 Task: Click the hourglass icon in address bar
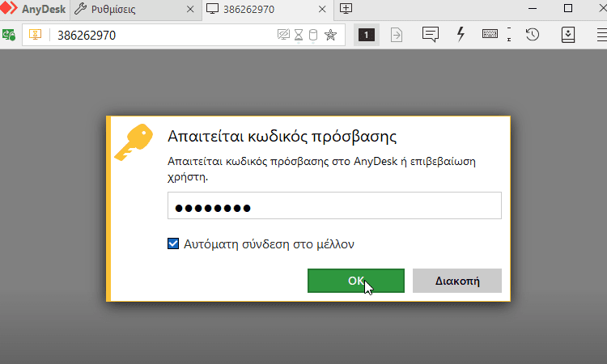(299, 35)
